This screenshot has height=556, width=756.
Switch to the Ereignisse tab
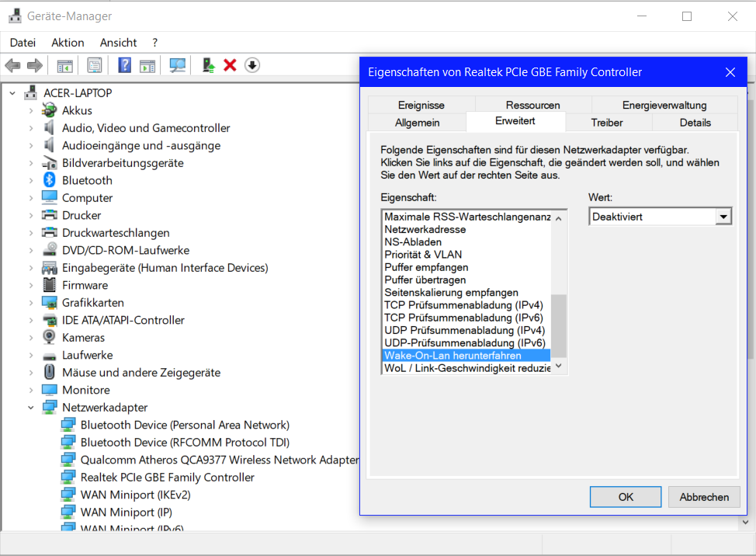[x=421, y=105]
